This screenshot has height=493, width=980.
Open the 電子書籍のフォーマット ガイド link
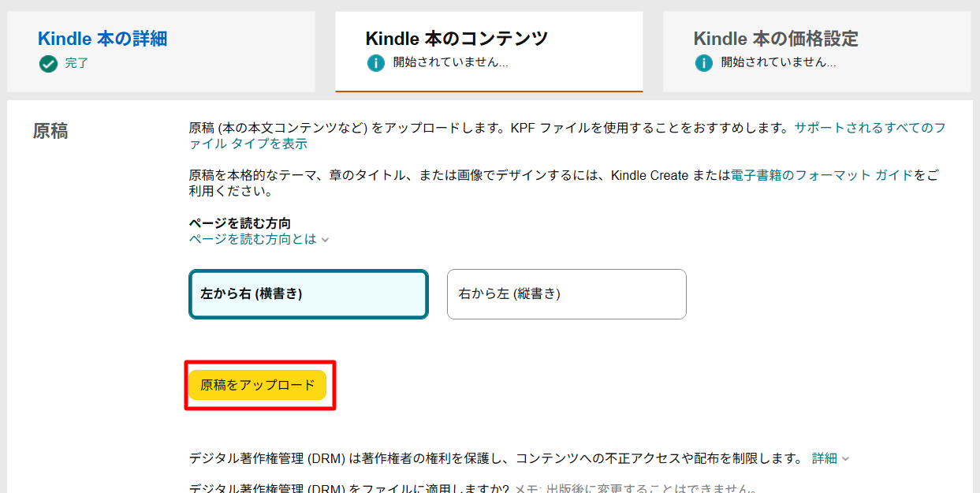coord(822,175)
